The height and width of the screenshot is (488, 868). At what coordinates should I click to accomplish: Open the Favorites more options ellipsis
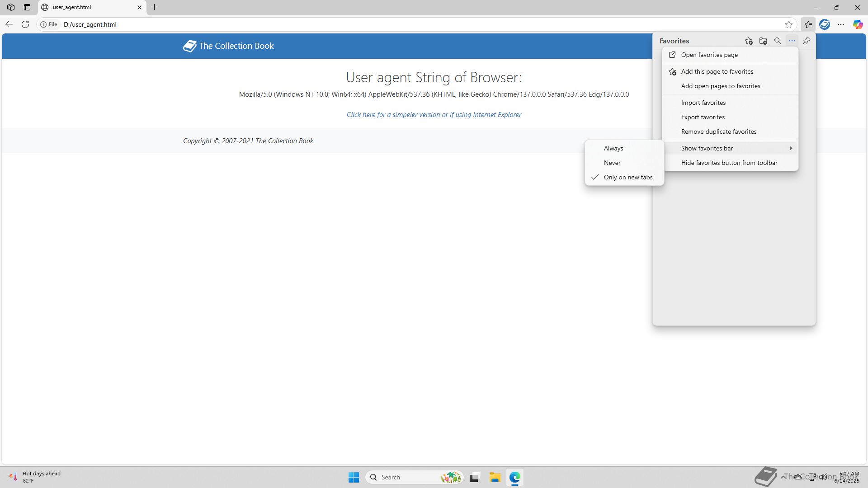[792, 41]
